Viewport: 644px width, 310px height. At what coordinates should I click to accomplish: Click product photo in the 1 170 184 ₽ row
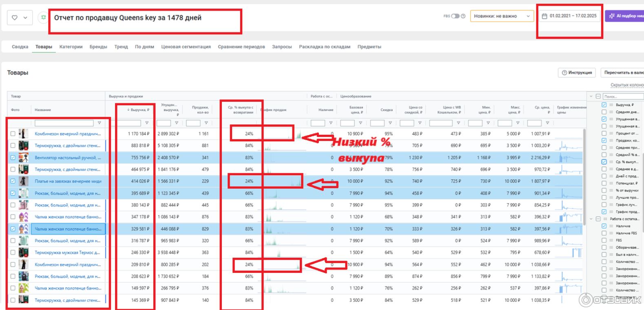[x=24, y=134]
